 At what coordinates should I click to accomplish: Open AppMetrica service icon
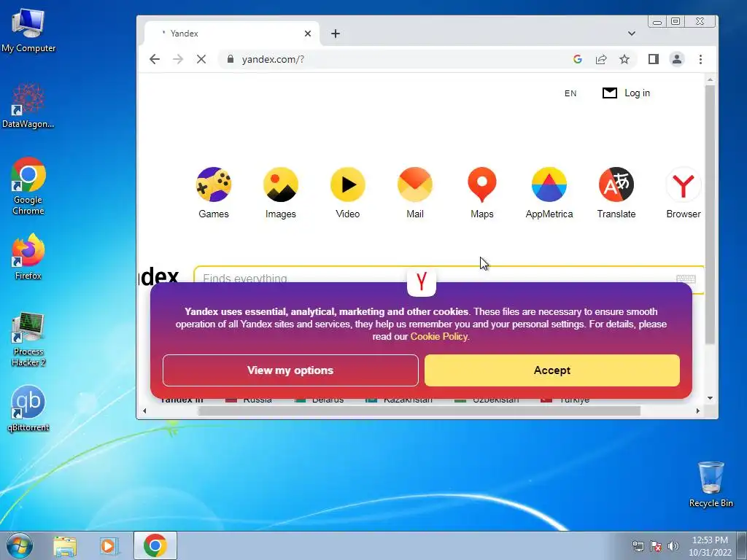coord(549,184)
